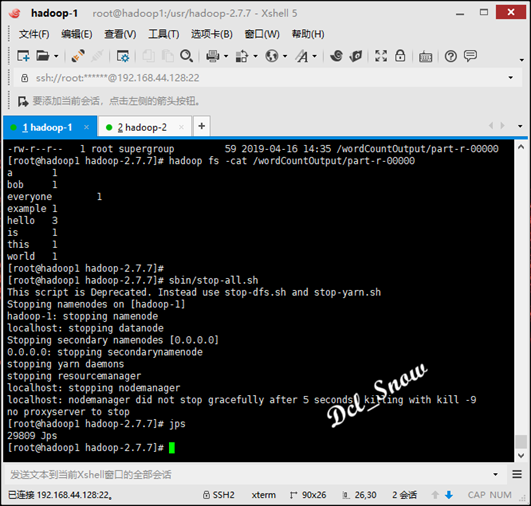Image resolution: width=531 pixels, height=506 pixels.
Task: Switch to the 2 hadoop-2 tab
Action: (x=145, y=127)
